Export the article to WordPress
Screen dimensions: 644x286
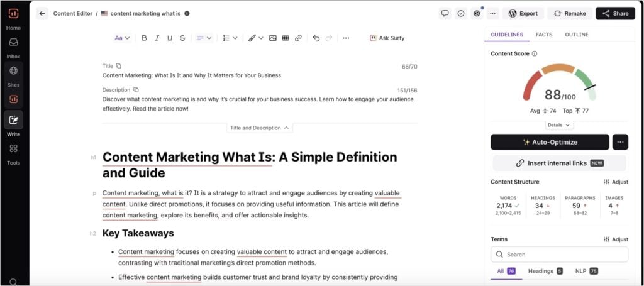(523, 14)
